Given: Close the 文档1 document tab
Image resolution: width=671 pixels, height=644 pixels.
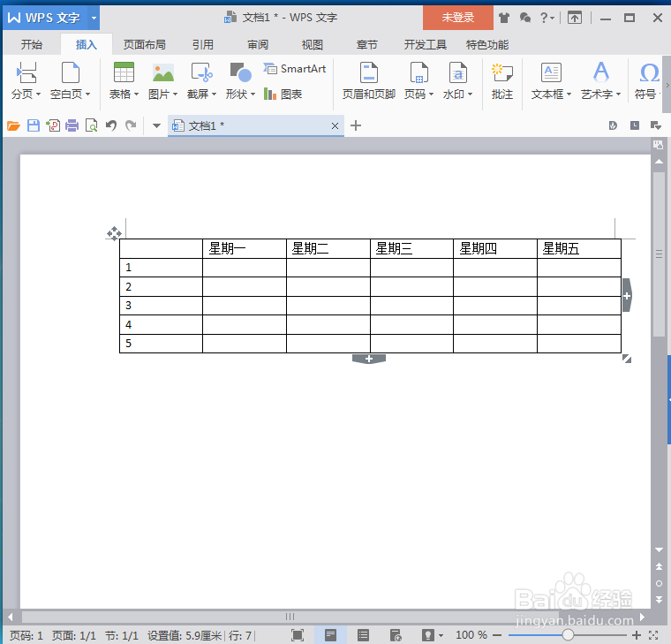Looking at the screenshot, I should 335,126.
